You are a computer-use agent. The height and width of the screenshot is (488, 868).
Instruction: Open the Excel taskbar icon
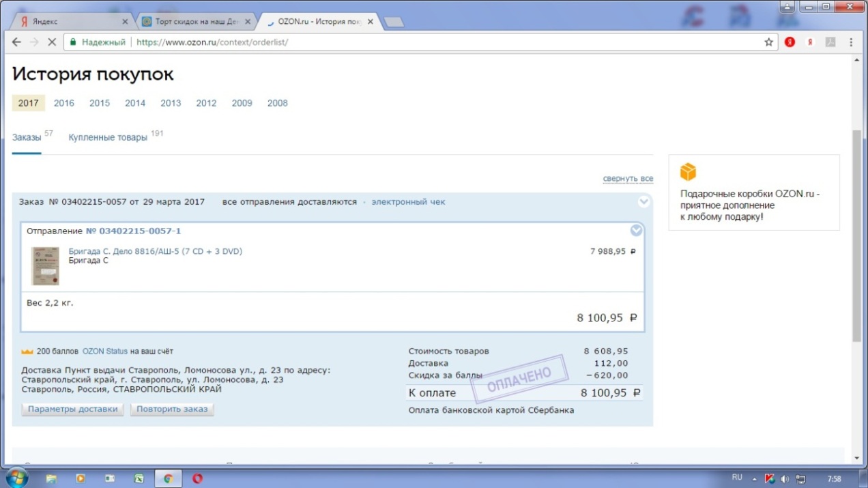pos(139,478)
